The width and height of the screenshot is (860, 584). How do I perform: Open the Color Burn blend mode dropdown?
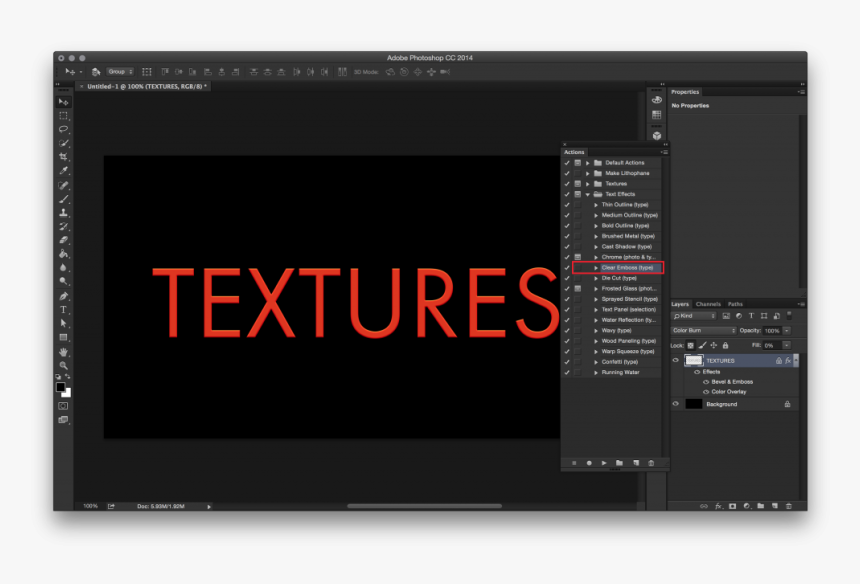703,331
